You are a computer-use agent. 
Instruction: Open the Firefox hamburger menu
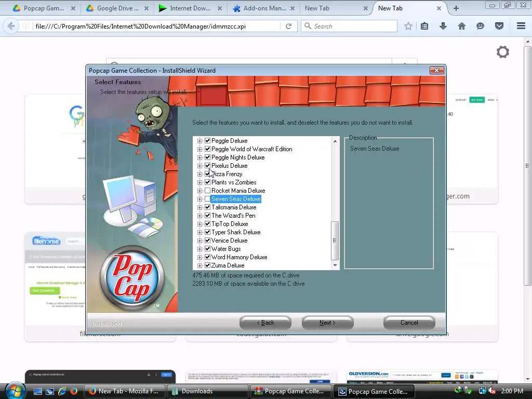pyautogui.click(x=521, y=26)
